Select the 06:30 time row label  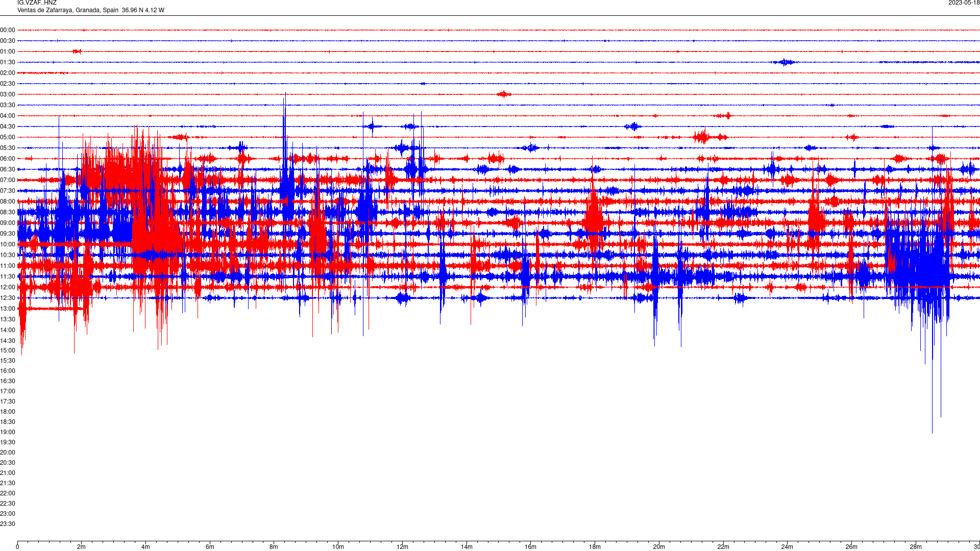[8, 169]
